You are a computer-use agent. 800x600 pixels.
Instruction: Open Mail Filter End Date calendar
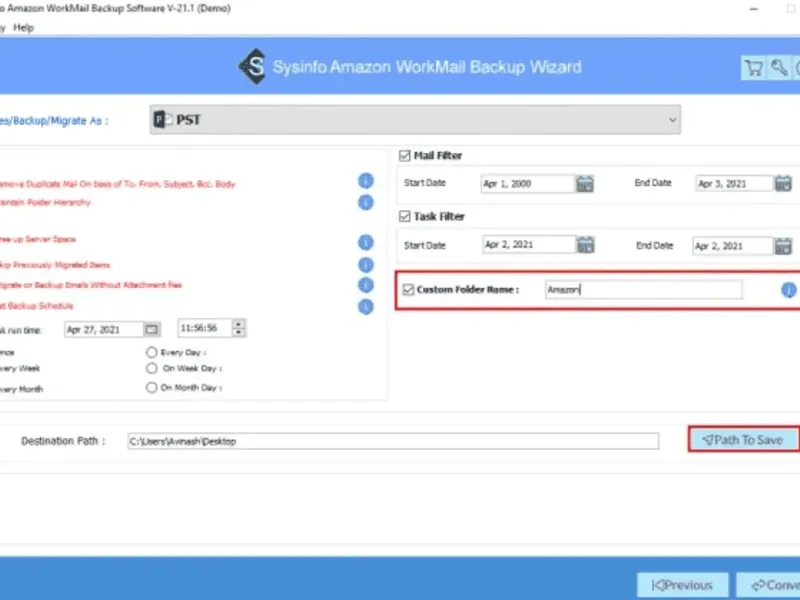(783, 183)
